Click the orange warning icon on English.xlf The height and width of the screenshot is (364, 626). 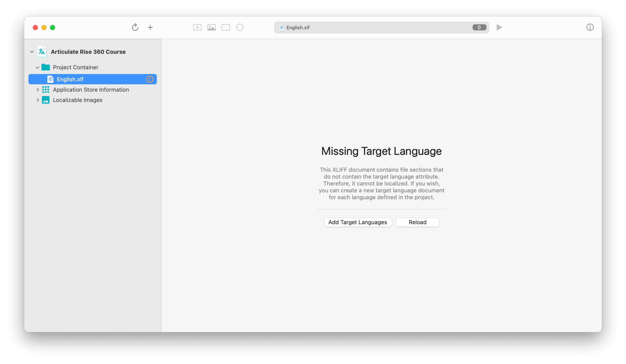(x=150, y=79)
